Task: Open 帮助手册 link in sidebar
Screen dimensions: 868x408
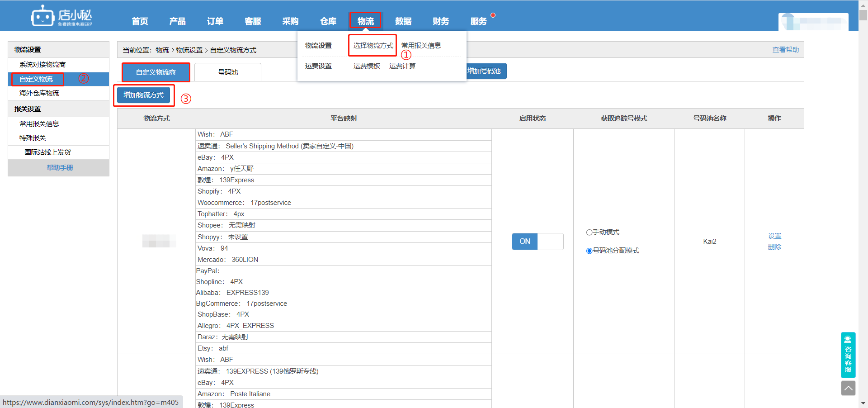Action: [x=60, y=168]
